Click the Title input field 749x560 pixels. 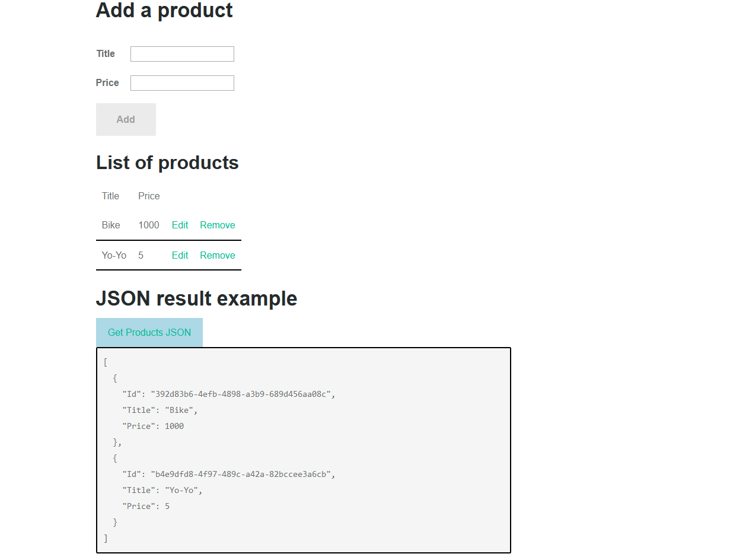click(x=182, y=54)
